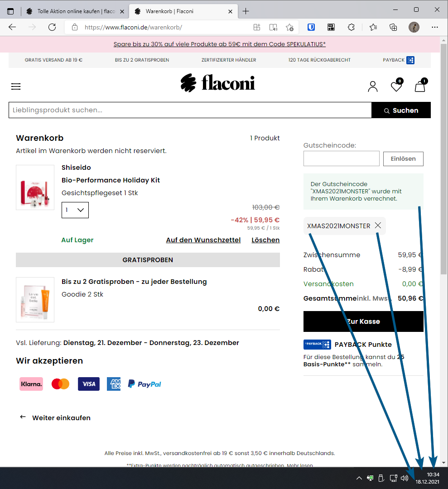
Task: Click the volume speaker tray icon
Action: 405,478
